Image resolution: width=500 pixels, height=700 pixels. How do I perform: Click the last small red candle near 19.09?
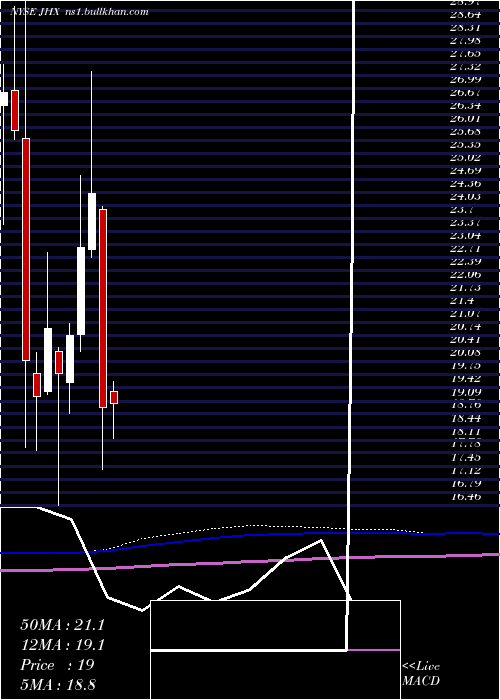114,397
